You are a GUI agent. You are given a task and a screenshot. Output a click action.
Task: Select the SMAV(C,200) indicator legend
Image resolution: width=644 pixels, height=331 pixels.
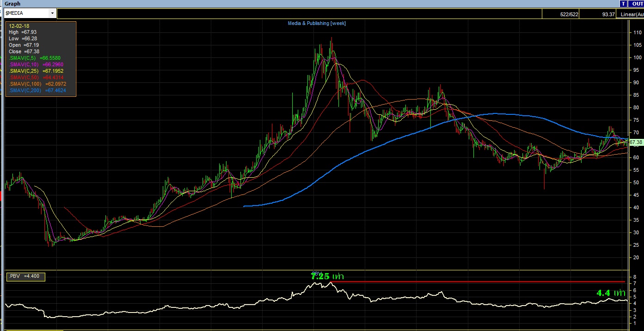[37, 91]
